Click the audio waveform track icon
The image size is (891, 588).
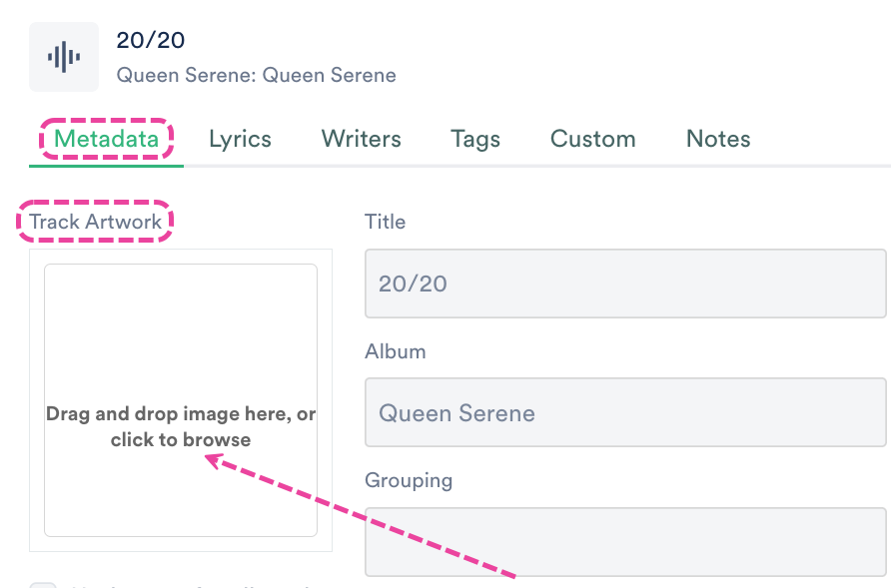(64, 57)
